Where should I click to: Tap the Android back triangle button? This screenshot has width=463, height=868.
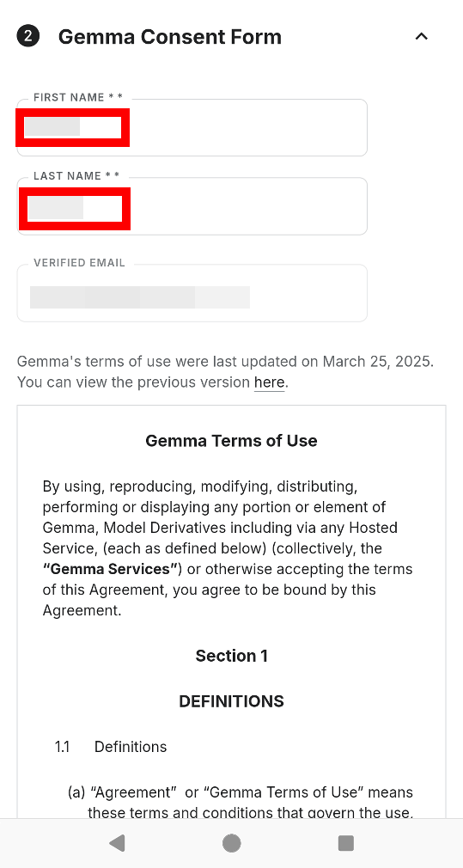(x=117, y=843)
